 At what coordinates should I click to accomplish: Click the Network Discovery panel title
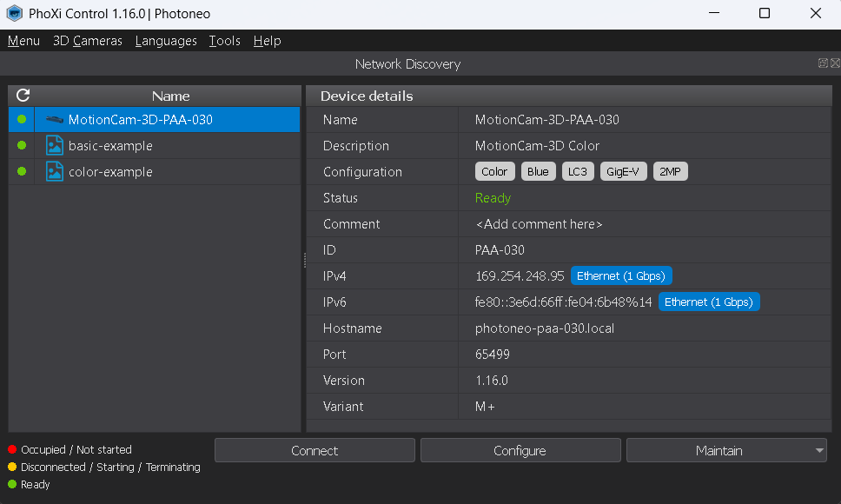tap(407, 64)
